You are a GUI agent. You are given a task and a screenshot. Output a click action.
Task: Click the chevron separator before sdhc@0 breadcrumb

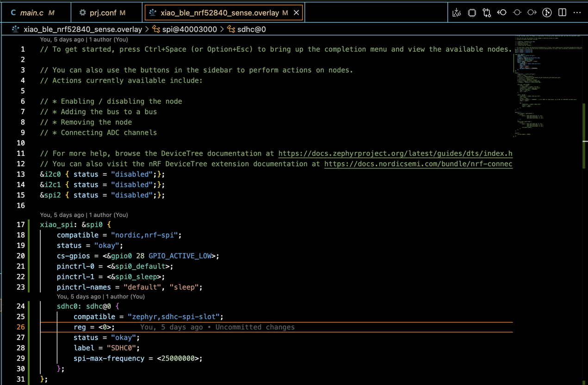tap(222, 29)
